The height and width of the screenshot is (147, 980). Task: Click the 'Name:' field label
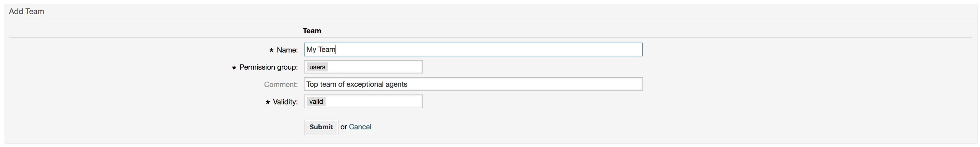(287, 50)
